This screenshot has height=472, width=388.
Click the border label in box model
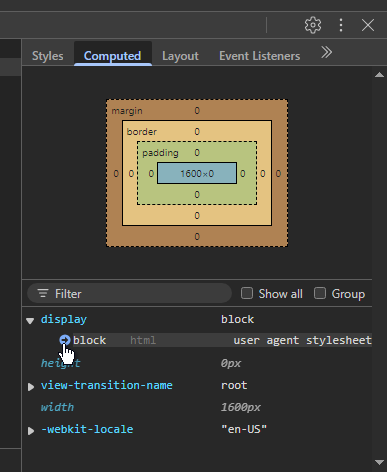(142, 132)
